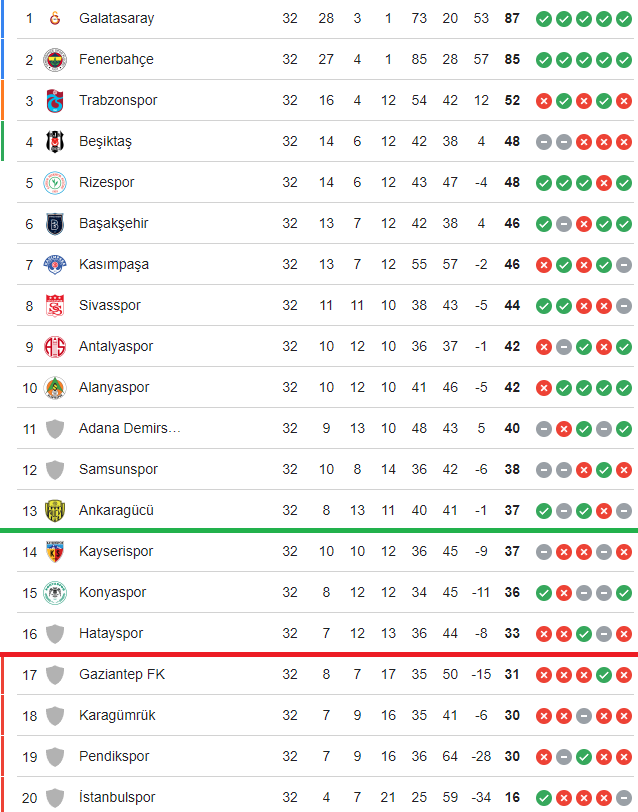Click Trabzonspor's first form loss marker
638x812 pixels.
[x=544, y=101]
